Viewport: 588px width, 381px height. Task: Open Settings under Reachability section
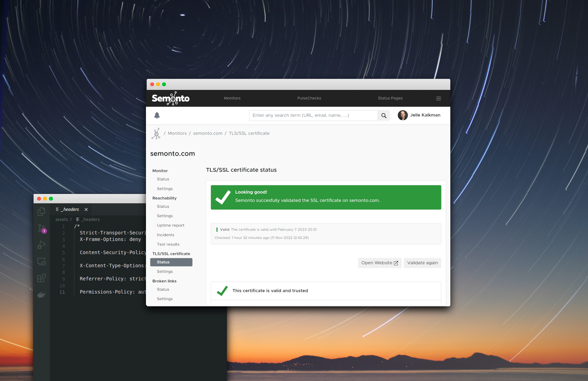[165, 216]
